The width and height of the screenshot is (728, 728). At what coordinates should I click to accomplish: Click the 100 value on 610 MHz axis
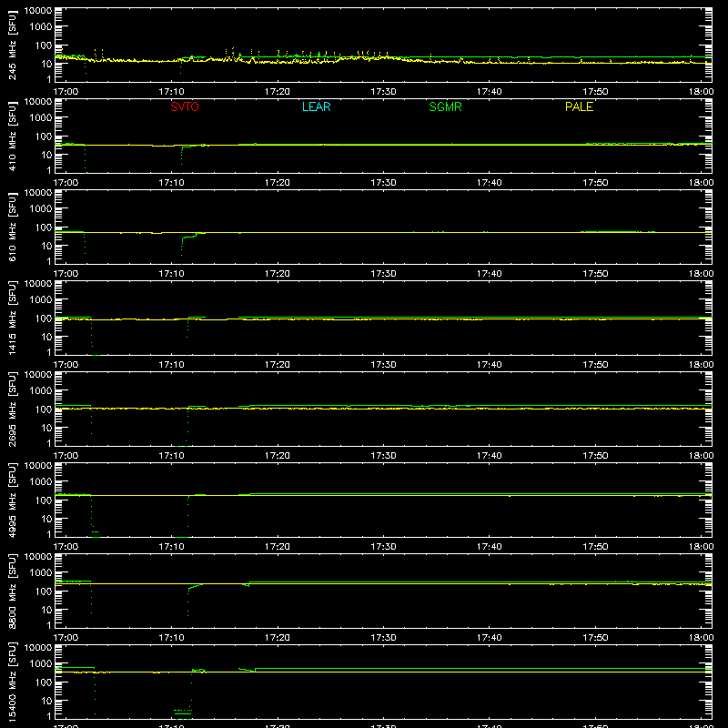[x=44, y=227]
